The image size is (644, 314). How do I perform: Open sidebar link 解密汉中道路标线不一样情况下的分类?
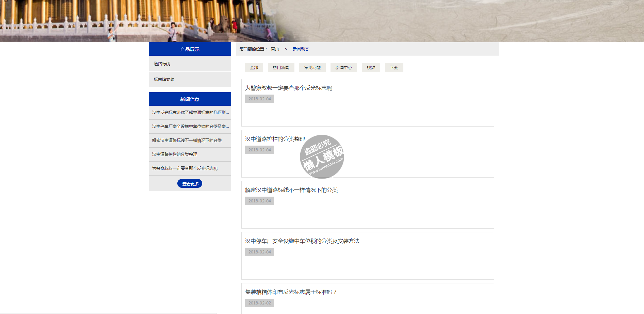pyautogui.click(x=187, y=141)
